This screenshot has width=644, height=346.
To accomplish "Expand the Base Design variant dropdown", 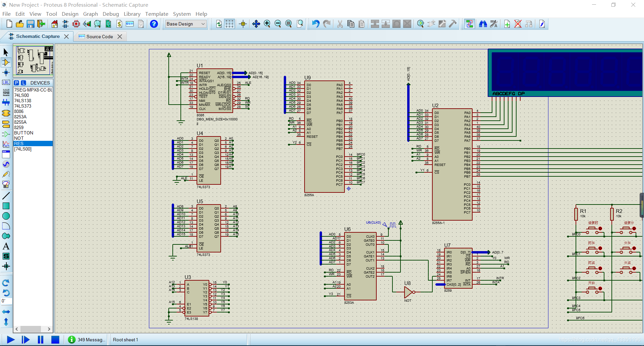I will pyautogui.click(x=186, y=24).
